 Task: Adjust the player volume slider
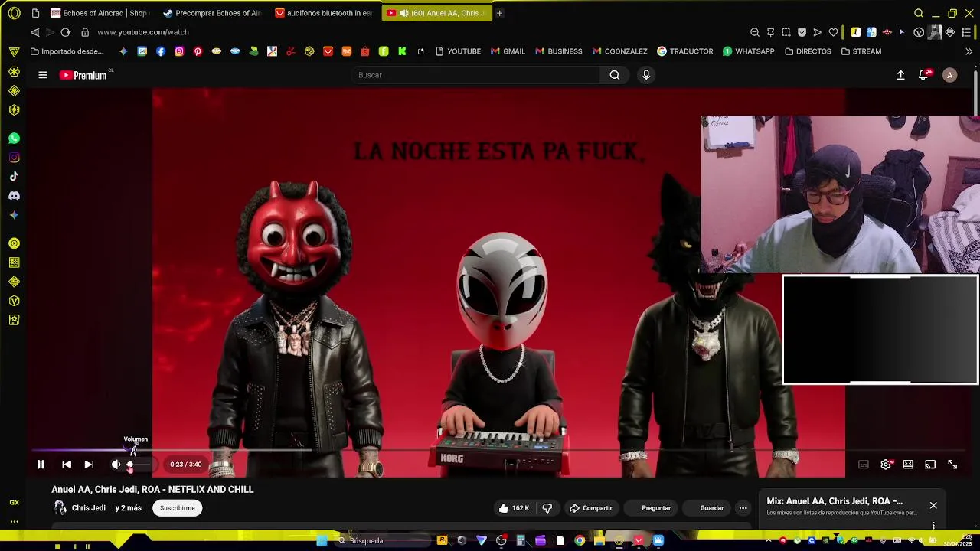[x=140, y=465]
